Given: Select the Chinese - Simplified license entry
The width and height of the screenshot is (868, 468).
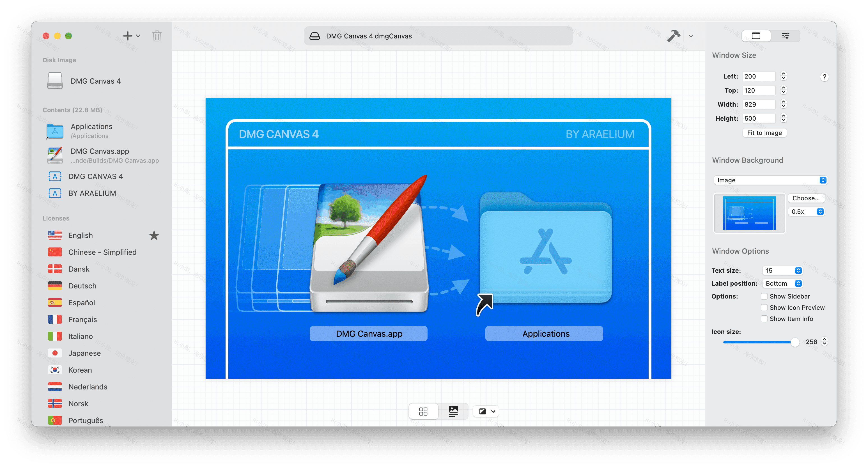Looking at the screenshot, I should [102, 252].
